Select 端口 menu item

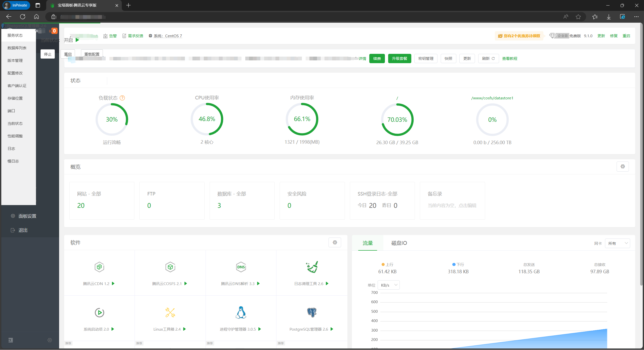click(x=19, y=111)
